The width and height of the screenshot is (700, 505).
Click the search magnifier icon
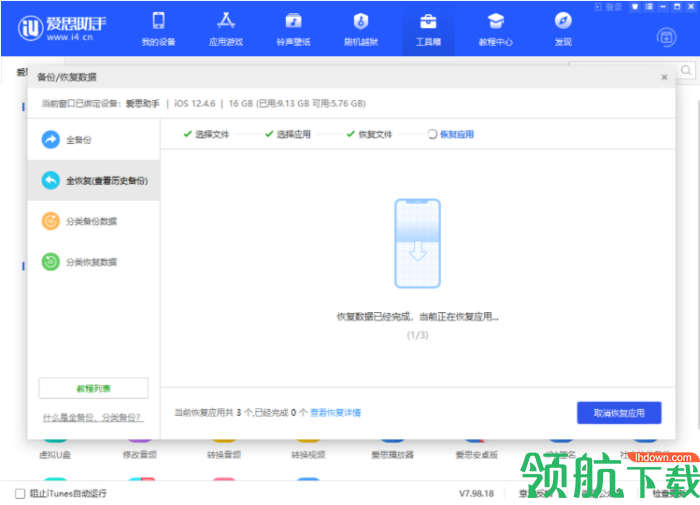click(x=686, y=70)
